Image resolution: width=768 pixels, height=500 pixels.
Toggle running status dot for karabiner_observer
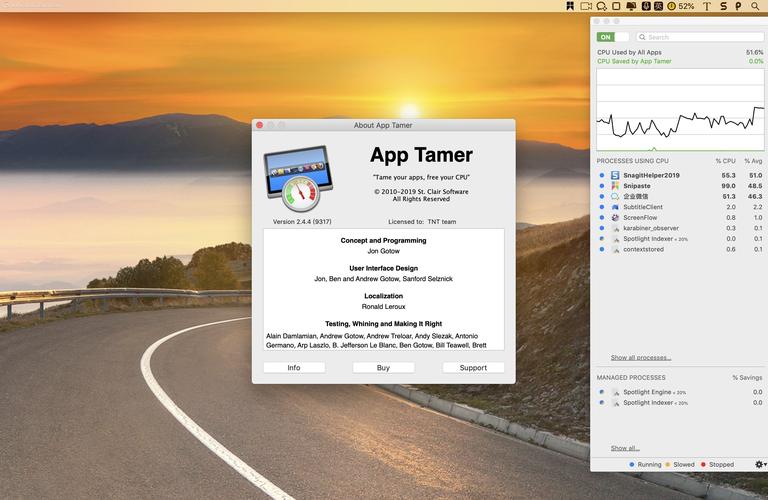(x=601, y=228)
